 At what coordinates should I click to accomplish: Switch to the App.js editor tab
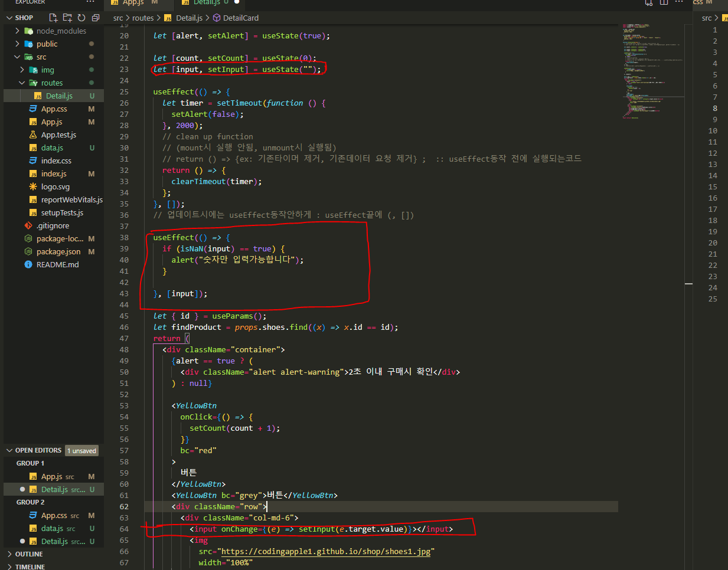(133, 2)
